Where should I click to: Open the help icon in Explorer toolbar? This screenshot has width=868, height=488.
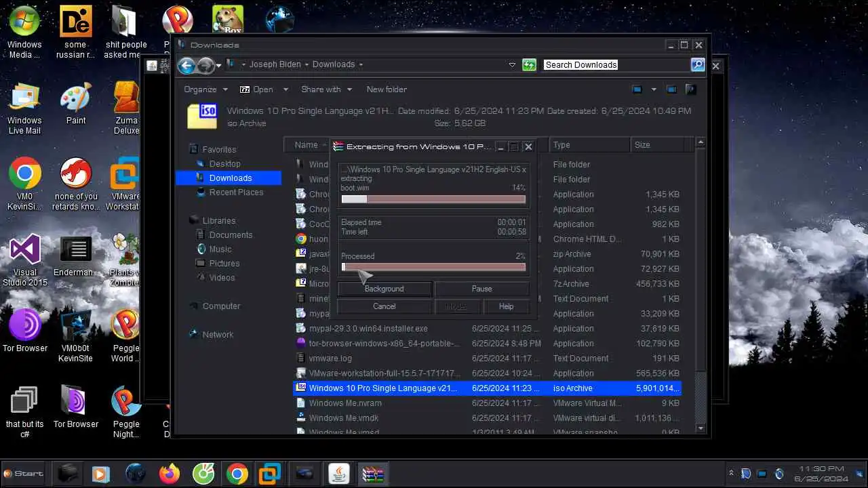690,89
